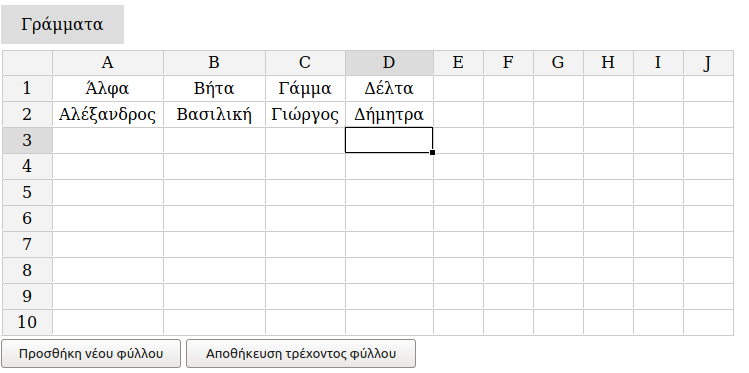Click the cell with text Γάμμα
Image resolution: width=749 pixels, height=373 pixels.
coord(305,88)
